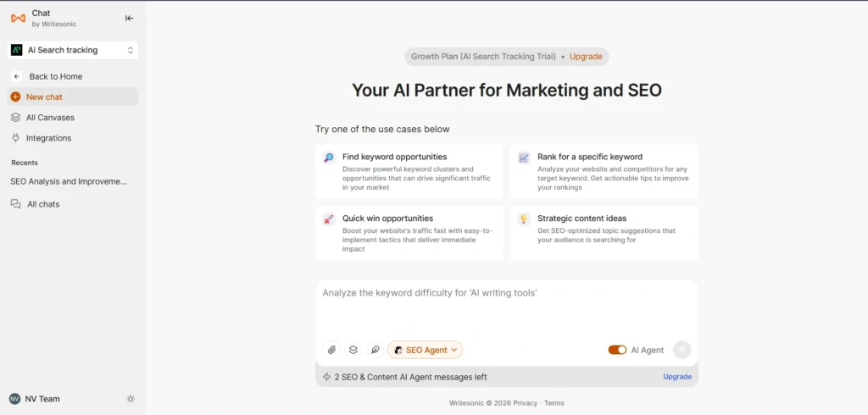Toggle the AI Agent switch
868x415 pixels.
(x=617, y=350)
